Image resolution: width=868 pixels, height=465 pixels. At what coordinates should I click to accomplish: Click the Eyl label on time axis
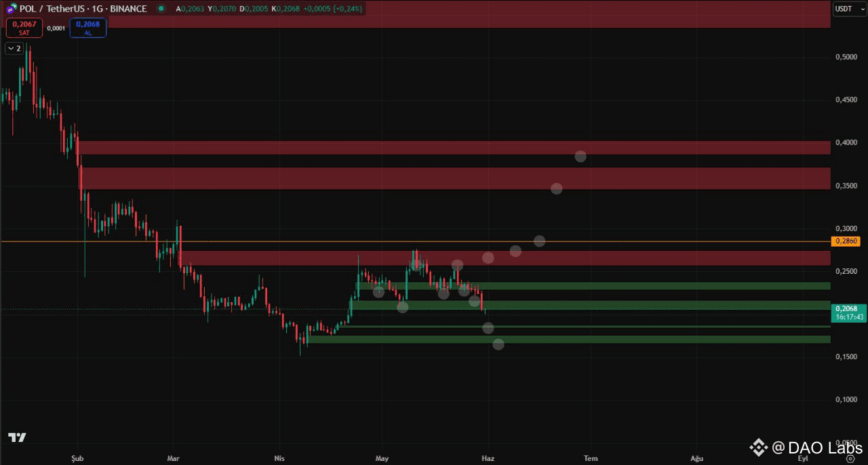click(803, 458)
